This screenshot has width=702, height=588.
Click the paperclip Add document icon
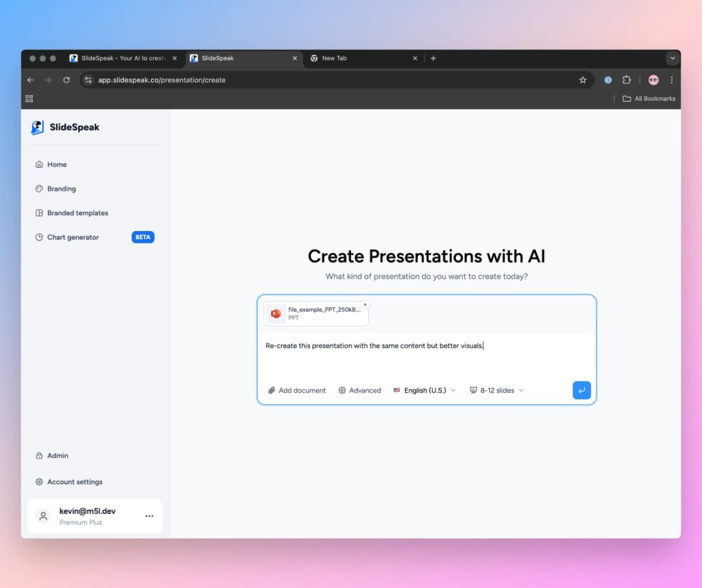(x=271, y=390)
